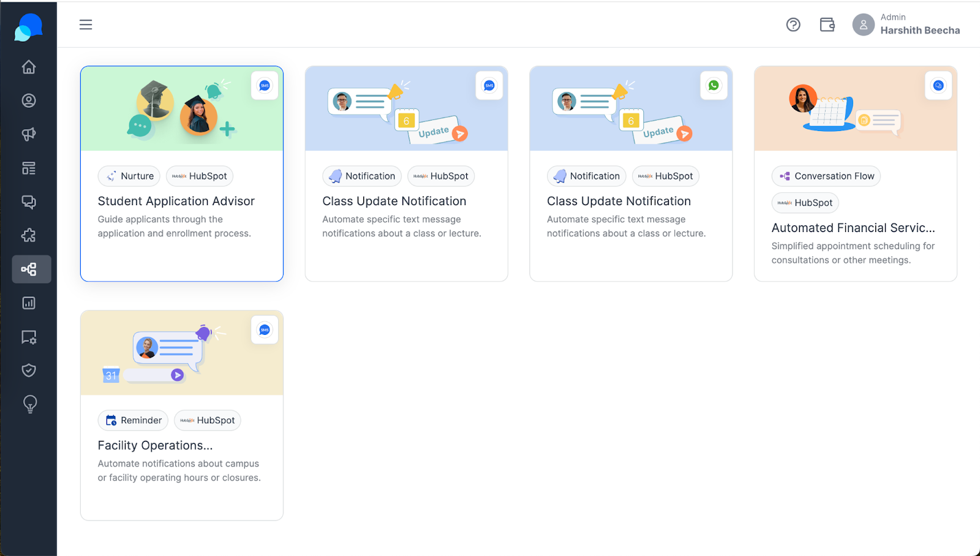The width and height of the screenshot is (980, 556).
Task: Open the wallet icon in the header
Action: tap(827, 24)
